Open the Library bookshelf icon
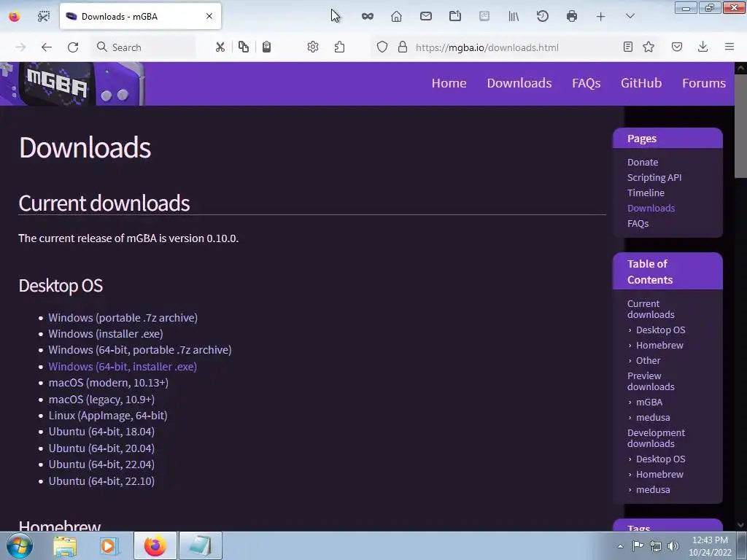The height and width of the screenshot is (560, 747). click(x=514, y=17)
